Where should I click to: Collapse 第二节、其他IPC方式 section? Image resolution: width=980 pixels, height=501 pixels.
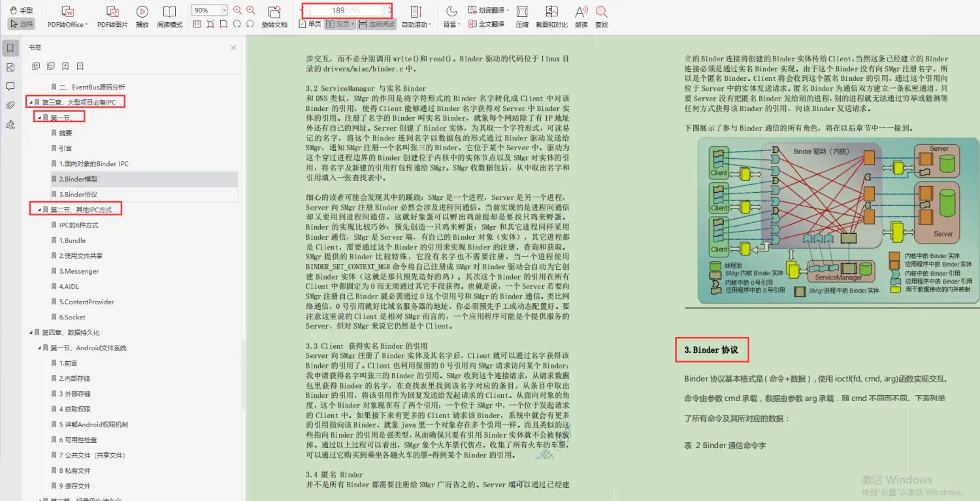[x=39, y=210]
